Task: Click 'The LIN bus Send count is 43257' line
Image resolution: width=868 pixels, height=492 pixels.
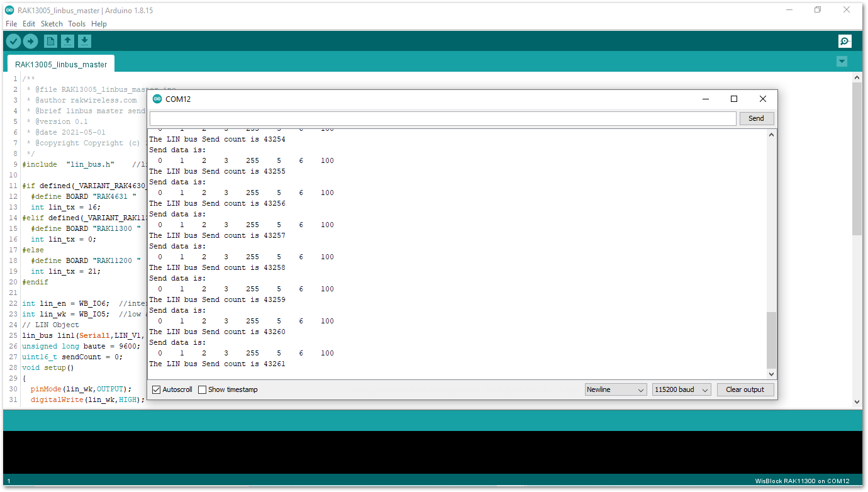Action: point(217,235)
